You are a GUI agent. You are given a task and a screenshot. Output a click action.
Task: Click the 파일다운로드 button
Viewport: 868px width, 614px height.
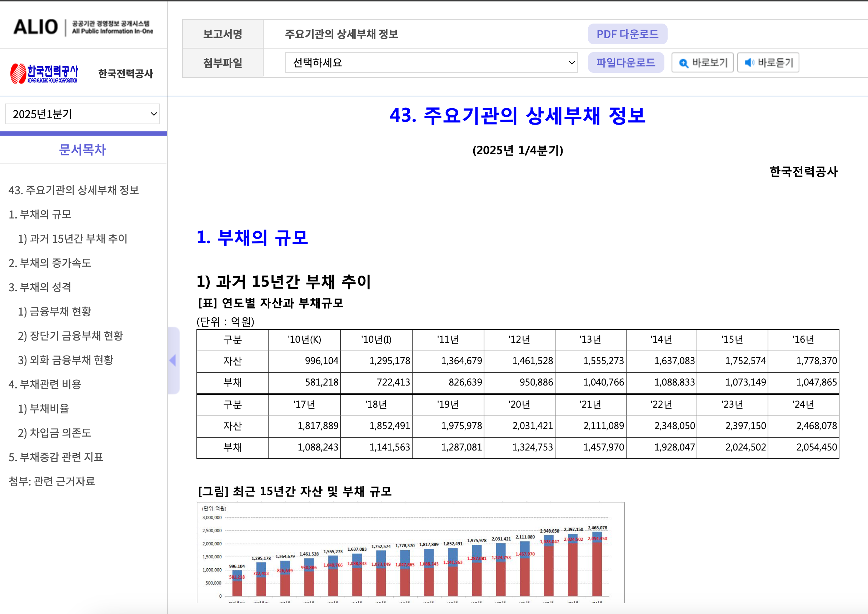626,63
